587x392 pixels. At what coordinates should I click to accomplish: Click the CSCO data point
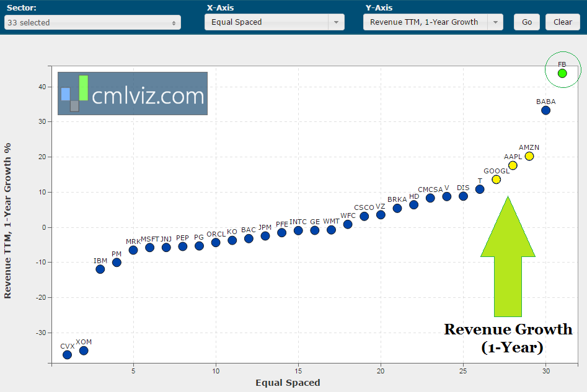click(364, 216)
